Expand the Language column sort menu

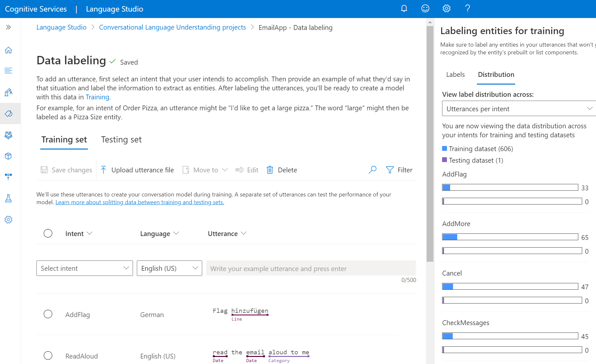coord(176,233)
